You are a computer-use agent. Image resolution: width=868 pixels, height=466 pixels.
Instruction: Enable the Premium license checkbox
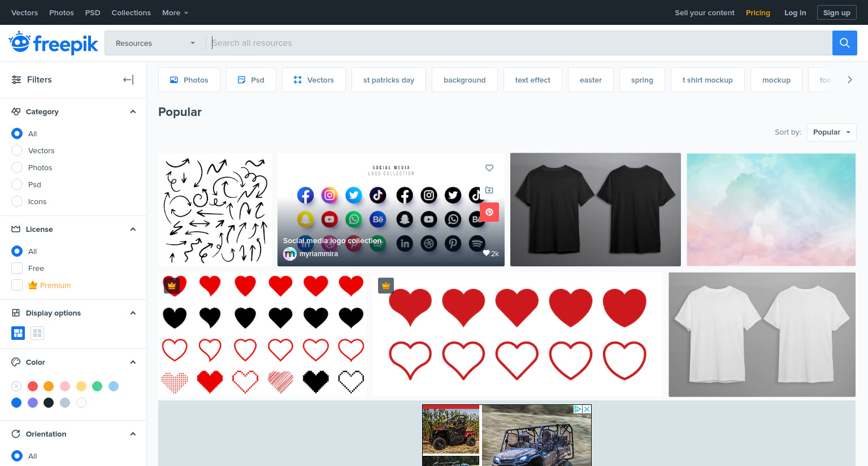point(17,285)
